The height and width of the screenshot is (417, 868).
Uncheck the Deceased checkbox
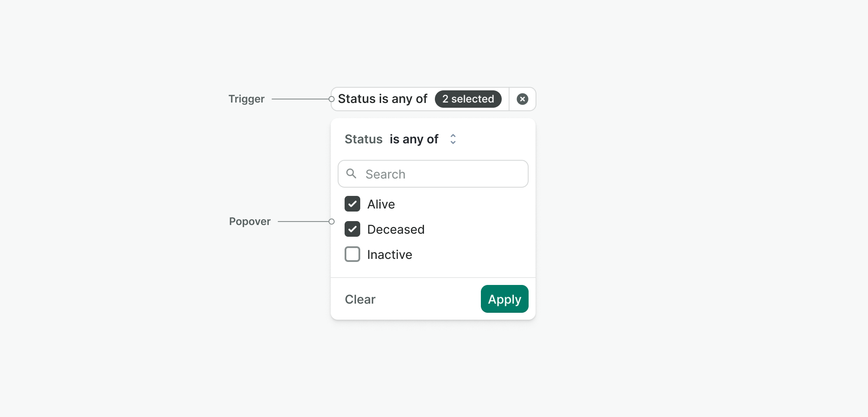click(x=352, y=229)
